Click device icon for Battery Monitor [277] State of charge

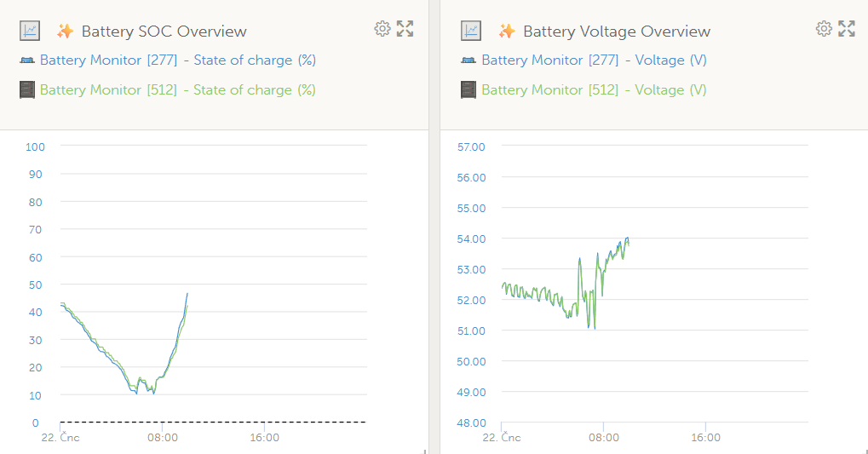click(x=27, y=60)
